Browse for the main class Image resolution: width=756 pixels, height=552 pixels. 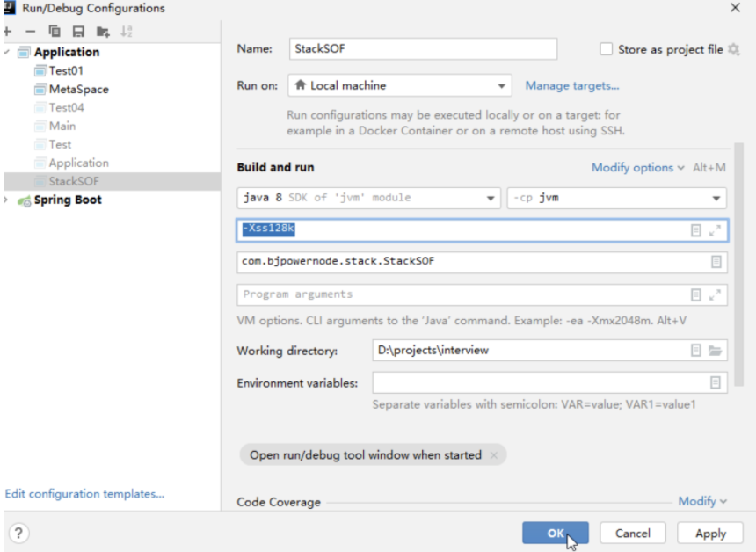coord(716,262)
